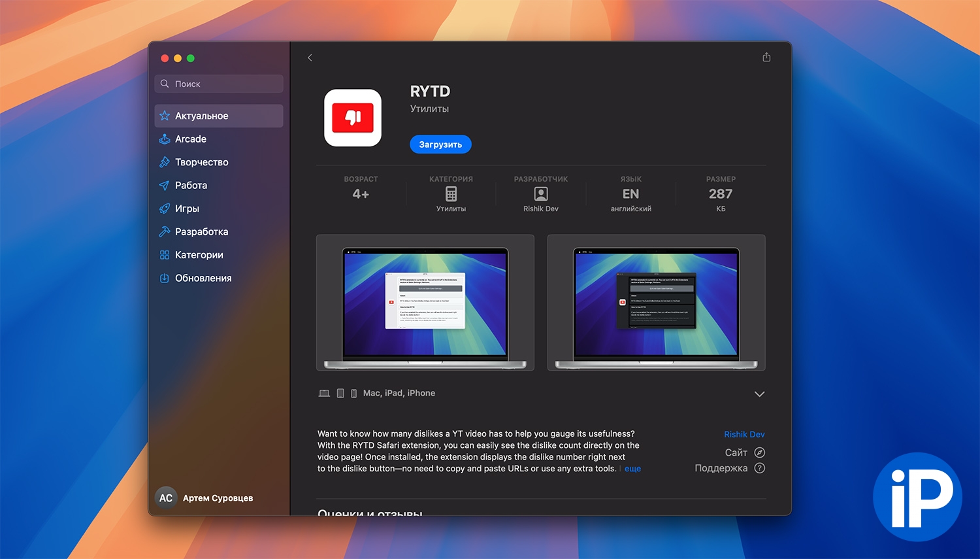Image resolution: width=980 pixels, height=559 pixels.
Task: Go back using the back chevron
Action: tap(310, 58)
